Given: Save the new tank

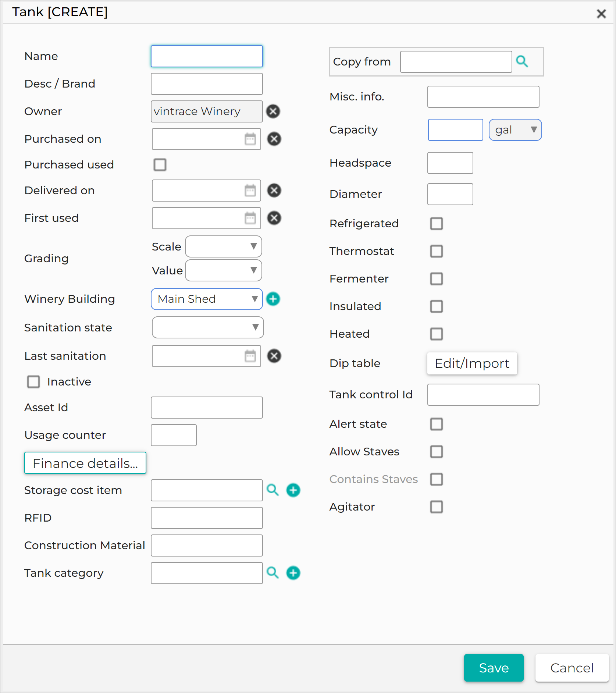Looking at the screenshot, I should 494,668.
